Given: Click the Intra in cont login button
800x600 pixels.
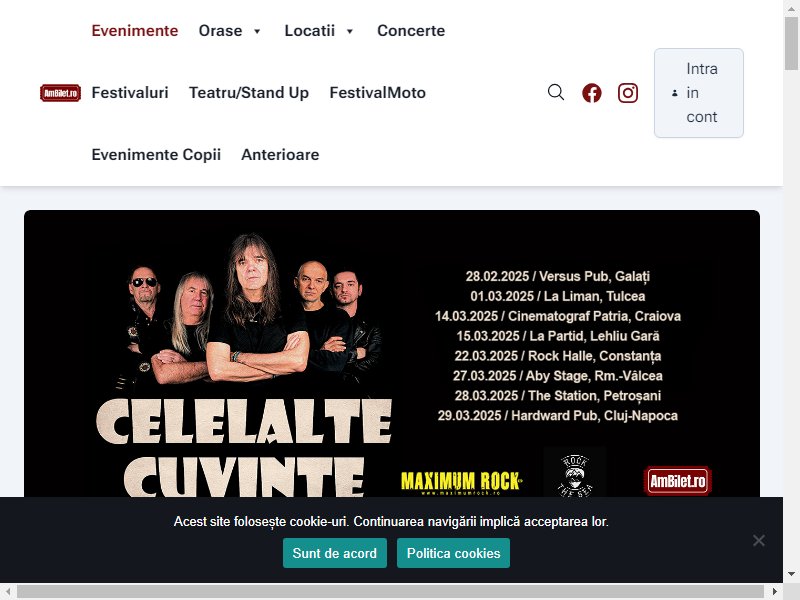Looking at the screenshot, I should 698,93.
